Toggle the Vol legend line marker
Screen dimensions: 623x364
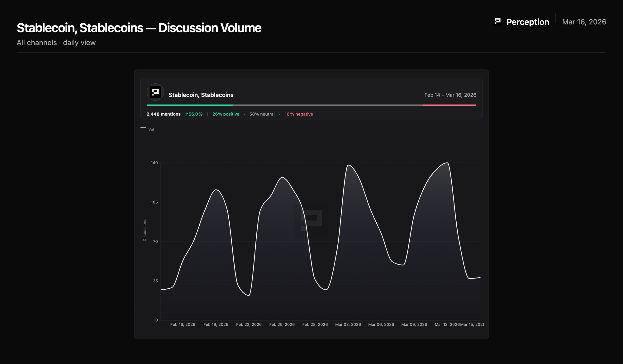coord(143,128)
